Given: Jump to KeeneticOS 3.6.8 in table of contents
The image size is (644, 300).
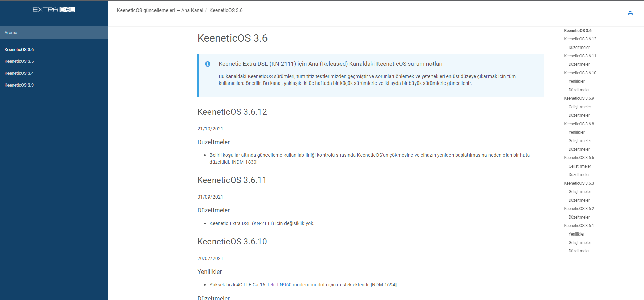Looking at the screenshot, I should point(579,124).
